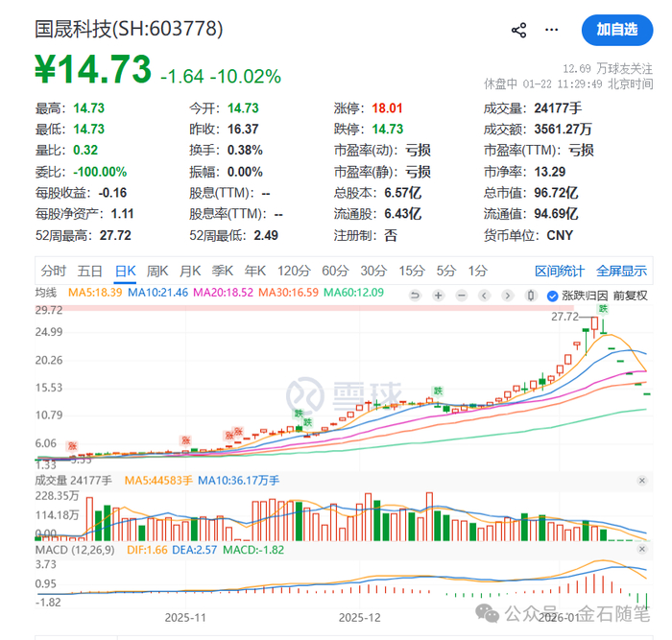The height and width of the screenshot is (640, 672).
Task: Open the 区间统计 link
Action: click(x=560, y=272)
